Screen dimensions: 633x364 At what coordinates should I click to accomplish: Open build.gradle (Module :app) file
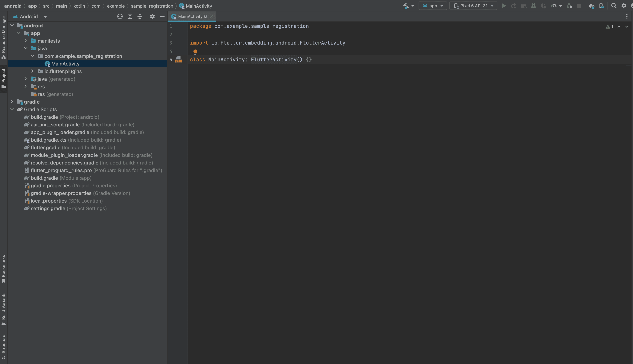pos(44,178)
